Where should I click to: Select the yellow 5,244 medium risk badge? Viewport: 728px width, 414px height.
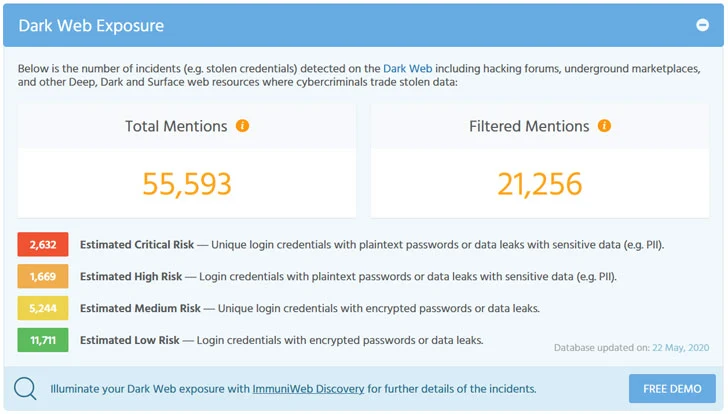[43, 308]
